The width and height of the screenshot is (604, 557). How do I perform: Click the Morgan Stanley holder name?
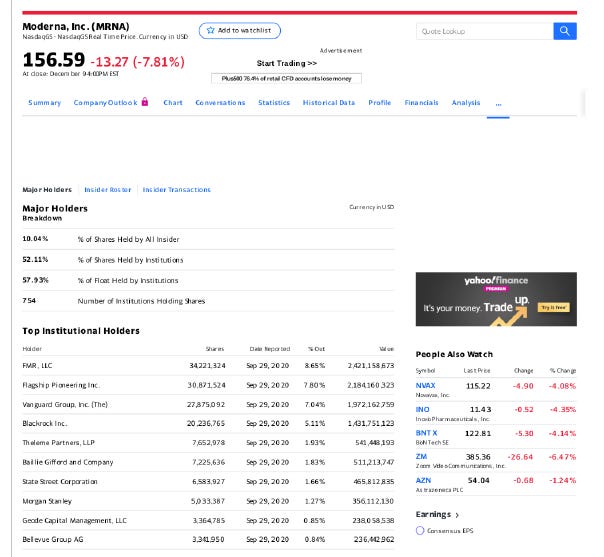click(x=47, y=501)
